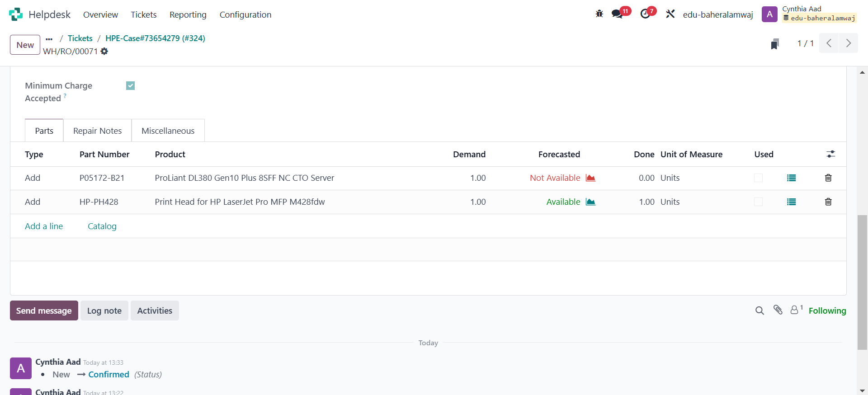Click the Add a line link

pos(44,226)
